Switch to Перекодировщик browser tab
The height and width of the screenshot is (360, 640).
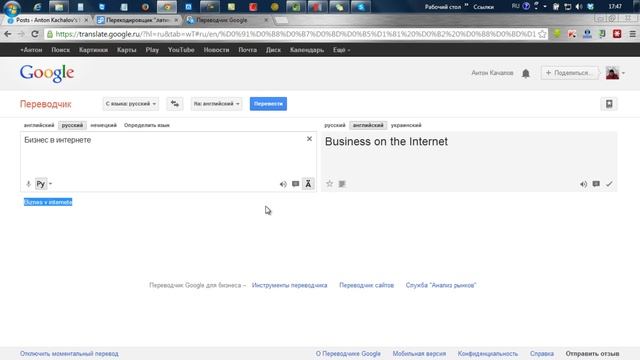138,20
